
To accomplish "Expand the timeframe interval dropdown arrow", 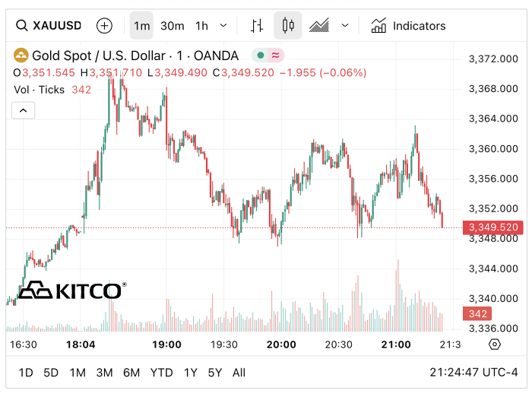I will click(x=223, y=25).
